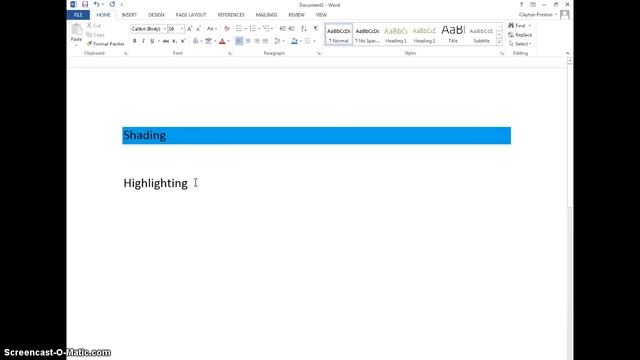The height and width of the screenshot is (360, 640).
Task: Switch to the REFERENCES tab
Action: pyautogui.click(x=231, y=15)
